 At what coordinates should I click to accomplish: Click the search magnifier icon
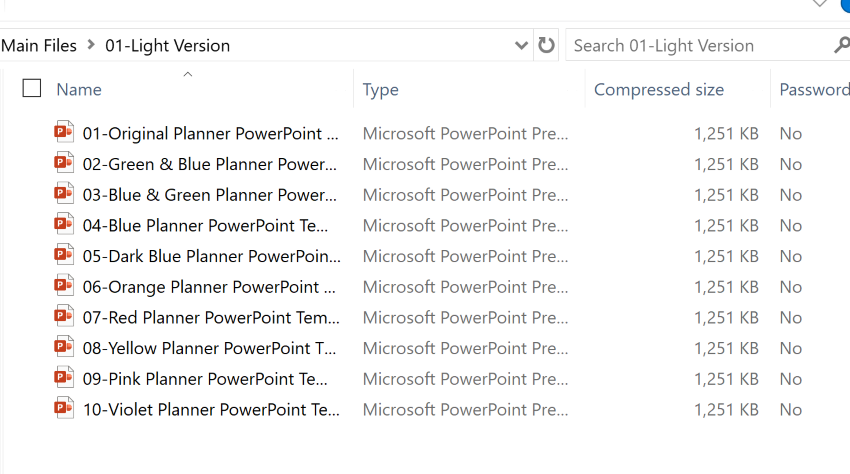pyautogui.click(x=841, y=45)
